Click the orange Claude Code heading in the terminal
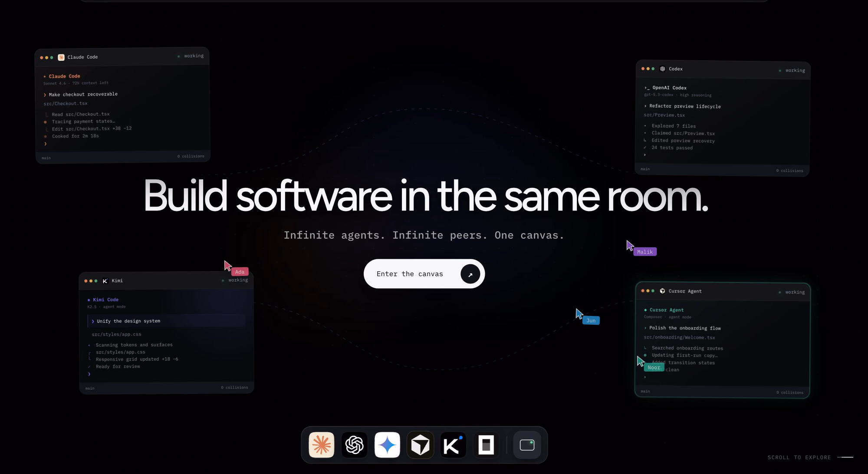The width and height of the screenshot is (868, 474). coord(64,76)
